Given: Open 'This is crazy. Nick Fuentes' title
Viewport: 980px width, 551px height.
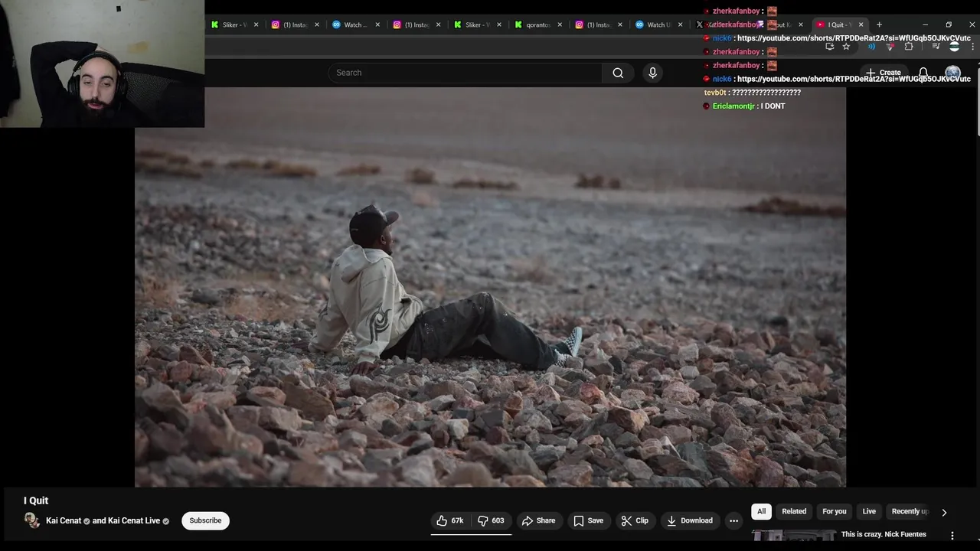Looking at the screenshot, I should (x=884, y=534).
